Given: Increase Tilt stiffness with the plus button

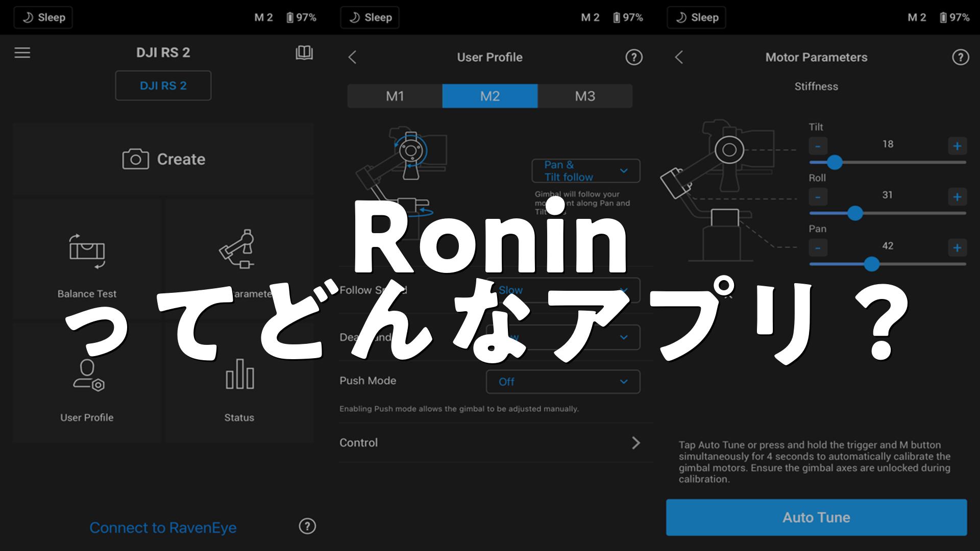Looking at the screenshot, I should tap(957, 146).
